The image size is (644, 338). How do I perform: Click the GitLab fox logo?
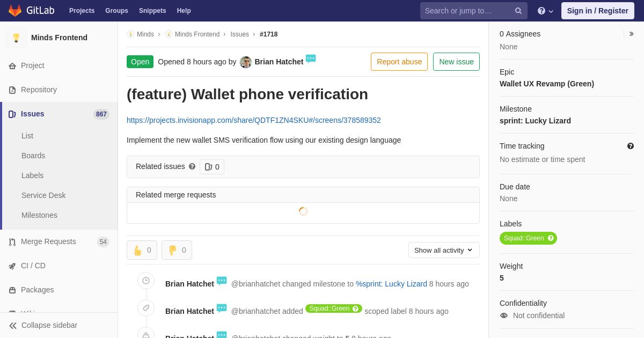(15, 11)
